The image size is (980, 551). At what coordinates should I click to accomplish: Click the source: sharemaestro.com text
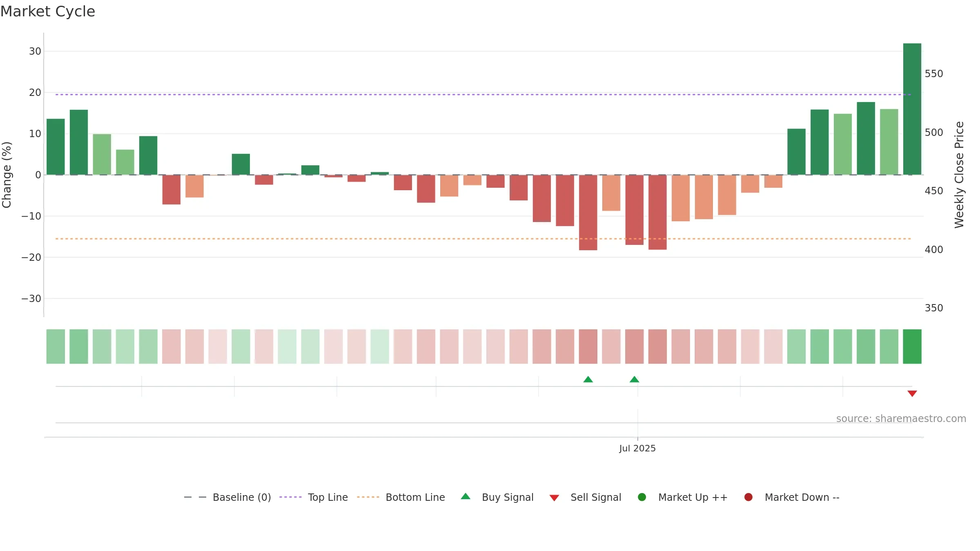click(x=901, y=418)
